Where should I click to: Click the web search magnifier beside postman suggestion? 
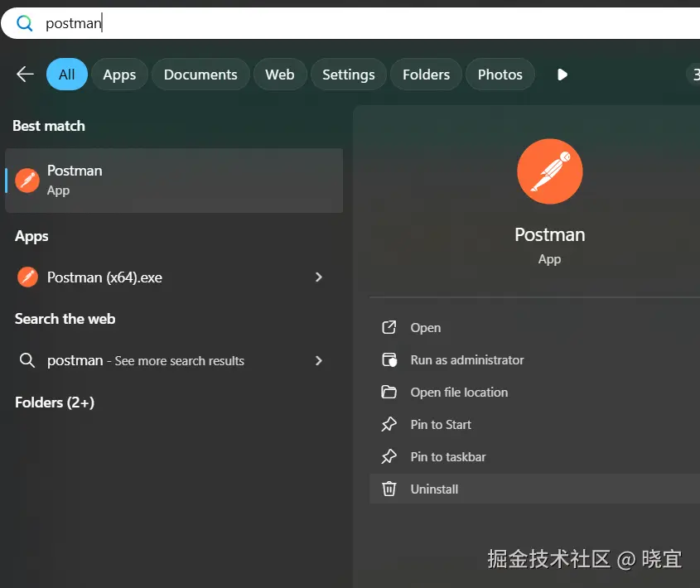pos(27,360)
